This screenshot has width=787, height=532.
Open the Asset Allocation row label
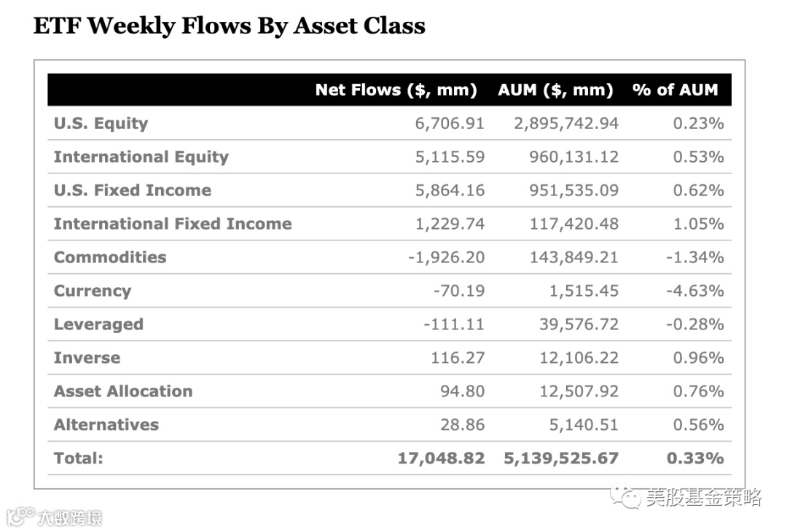[x=123, y=391]
